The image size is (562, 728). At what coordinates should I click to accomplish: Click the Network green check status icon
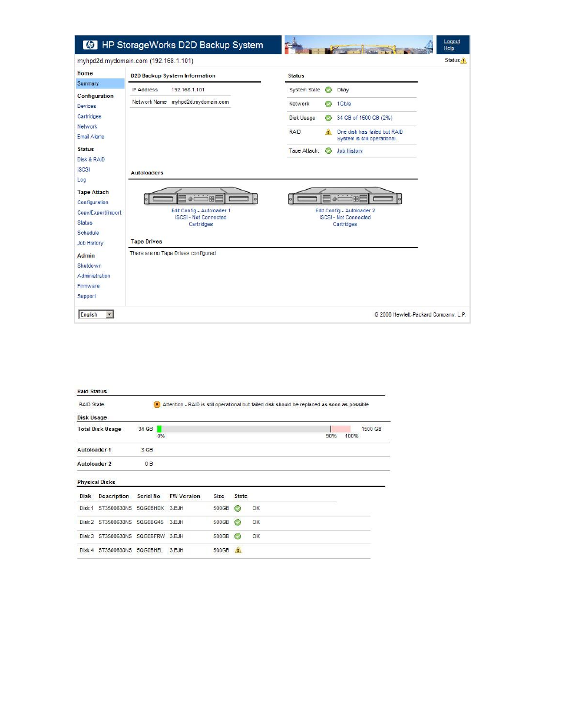pyautogui.click(x=329, y=104)
